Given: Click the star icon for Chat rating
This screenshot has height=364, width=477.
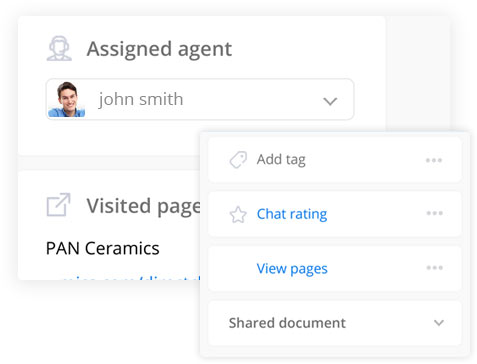Looking at the screenshot, I should coord(238,215).
